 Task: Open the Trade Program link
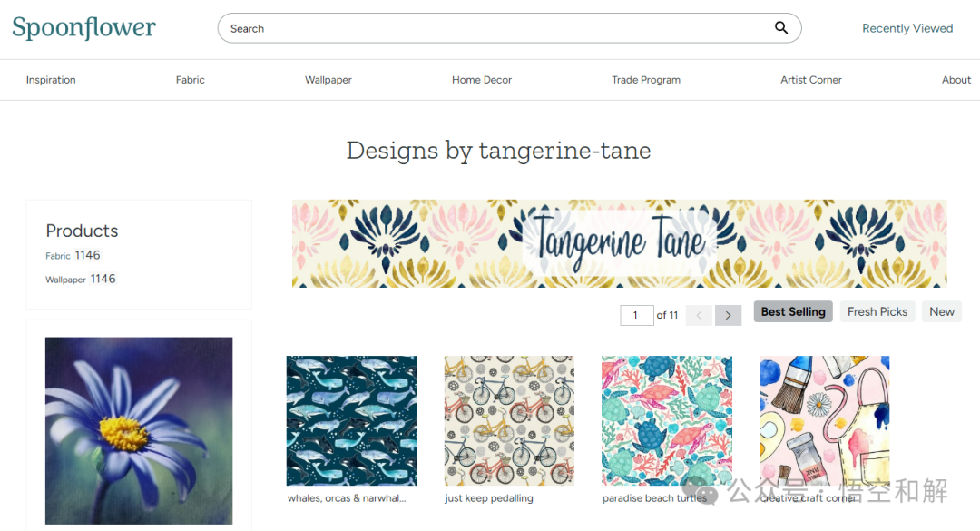pos(646,80)
